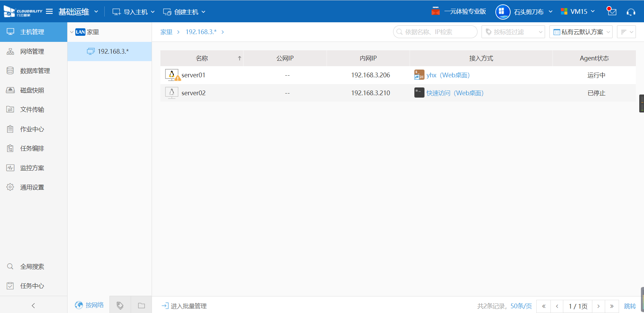Click the terminal icon next to 快速访问
The width and height of the screenshot is (644, 313).
point(419,93)
